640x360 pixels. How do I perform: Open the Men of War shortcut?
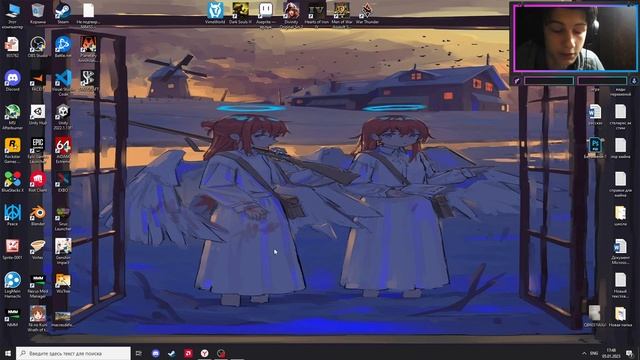tap(342, 15)
